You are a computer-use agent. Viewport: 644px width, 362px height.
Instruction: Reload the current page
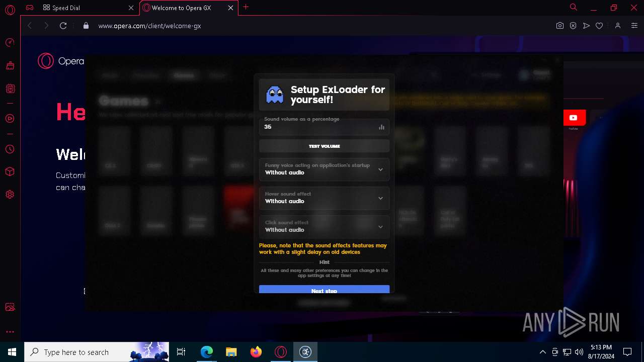(x=63, y=26)
